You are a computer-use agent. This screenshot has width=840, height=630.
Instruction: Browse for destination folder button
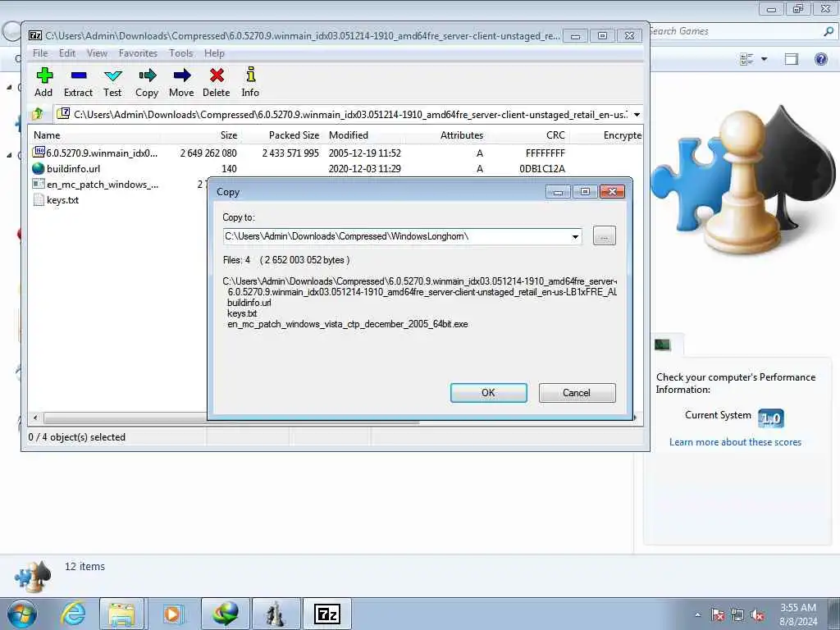pyautogui.click(x=605, y=235)
